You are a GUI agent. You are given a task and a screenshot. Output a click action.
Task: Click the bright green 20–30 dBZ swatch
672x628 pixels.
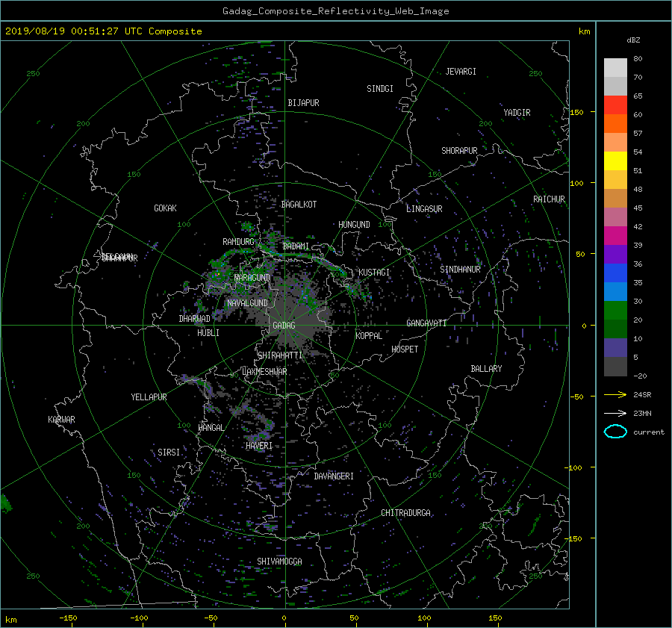coord(615,311)
